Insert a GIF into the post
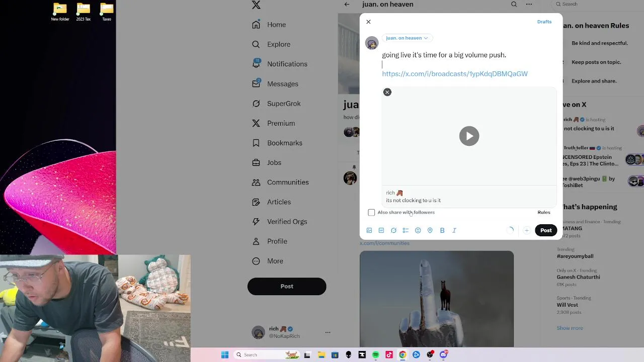The image size is (644, 362). [381, 230]
